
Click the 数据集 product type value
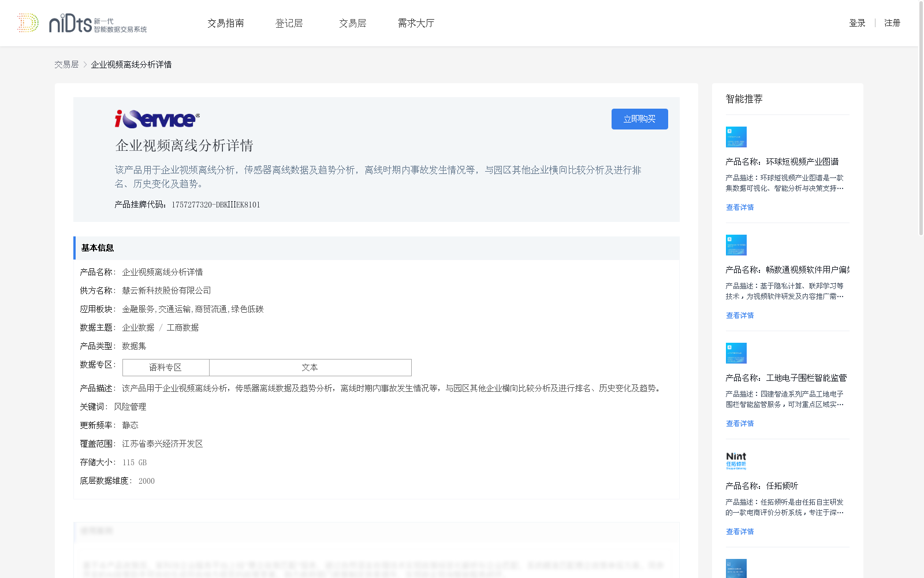point(134,346)
